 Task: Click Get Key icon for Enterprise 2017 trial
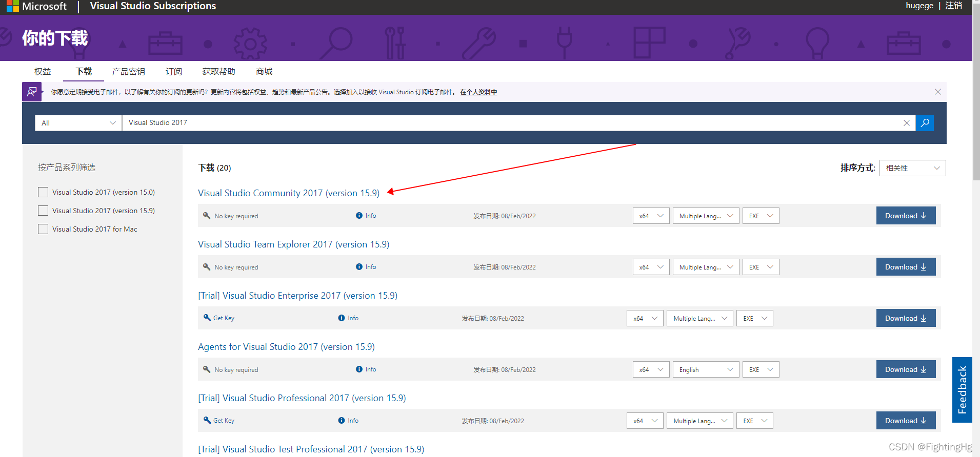pos(207,318)
